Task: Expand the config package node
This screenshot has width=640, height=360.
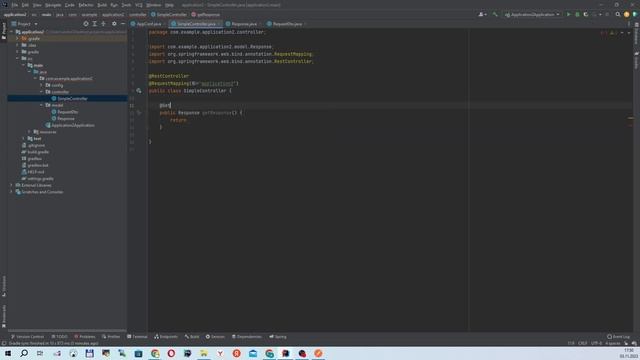Action: [x=41, y=85]
